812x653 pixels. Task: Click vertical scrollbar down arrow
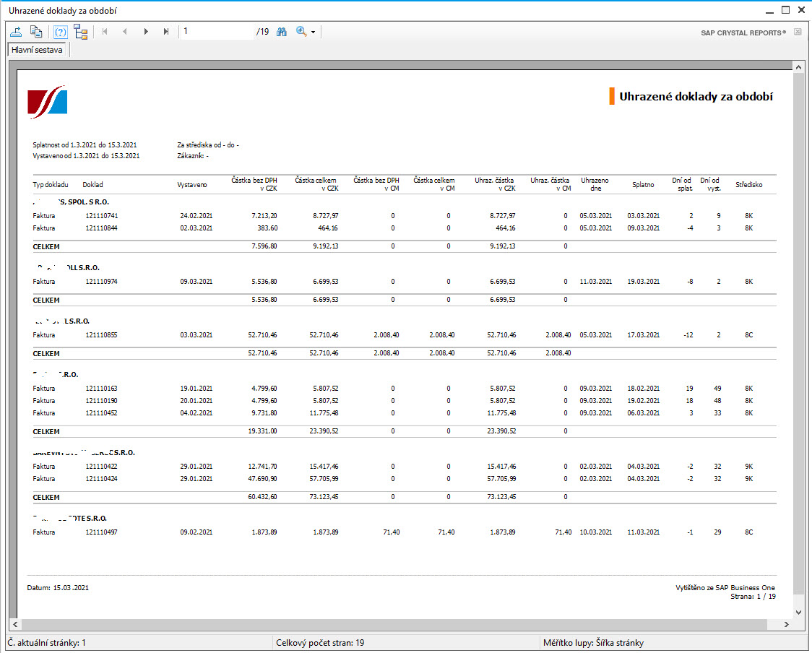pyautogui.click(x=798, y=612)
